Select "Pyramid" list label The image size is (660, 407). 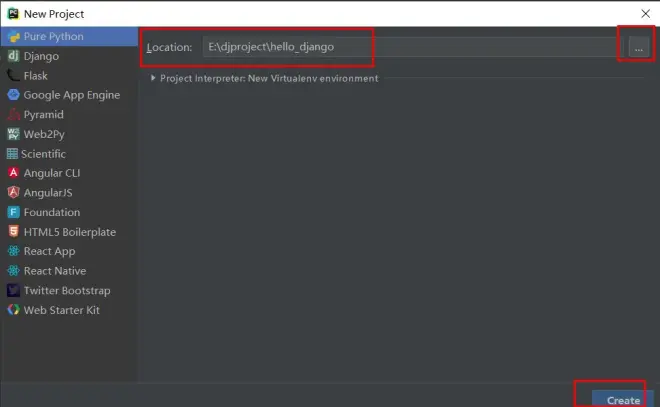tap(44, 114)
